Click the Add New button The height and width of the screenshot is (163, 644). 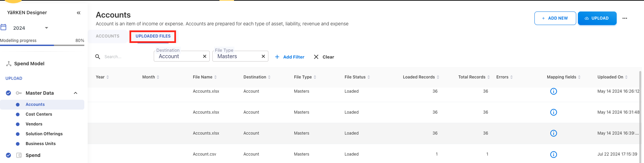pyautogui.click(x=555, y=18)
